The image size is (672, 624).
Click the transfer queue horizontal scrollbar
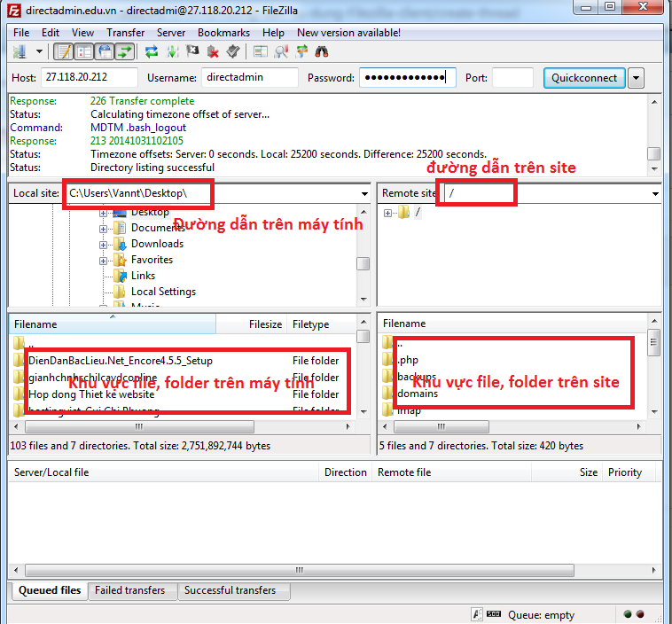click(x=299, y=570)
